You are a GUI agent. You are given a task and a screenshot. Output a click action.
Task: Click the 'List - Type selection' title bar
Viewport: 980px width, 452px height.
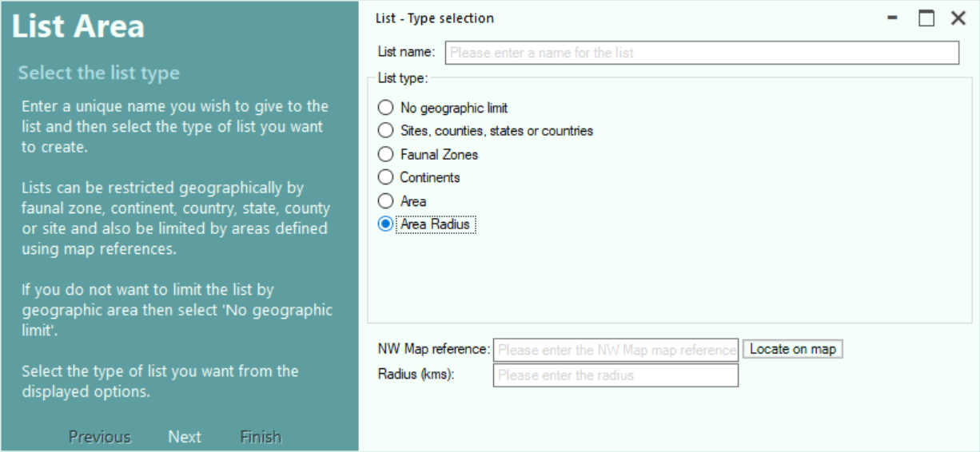(436, 18)
